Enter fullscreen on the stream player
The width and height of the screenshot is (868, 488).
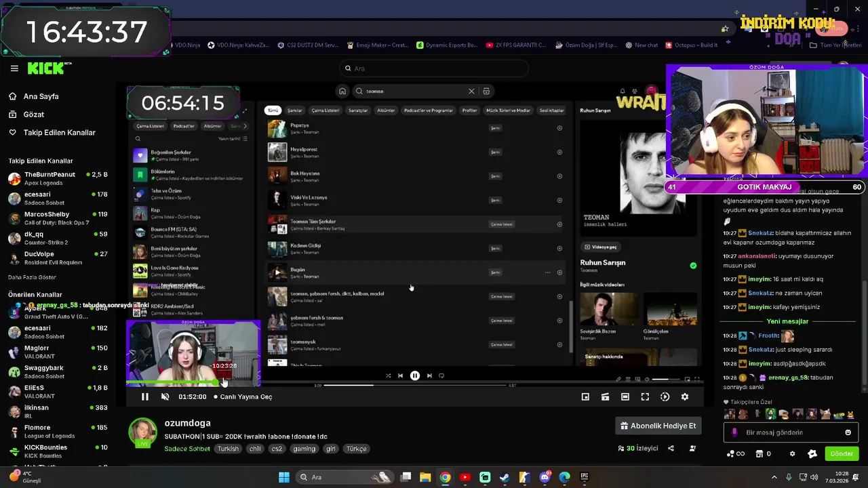(x=645, y=396)
